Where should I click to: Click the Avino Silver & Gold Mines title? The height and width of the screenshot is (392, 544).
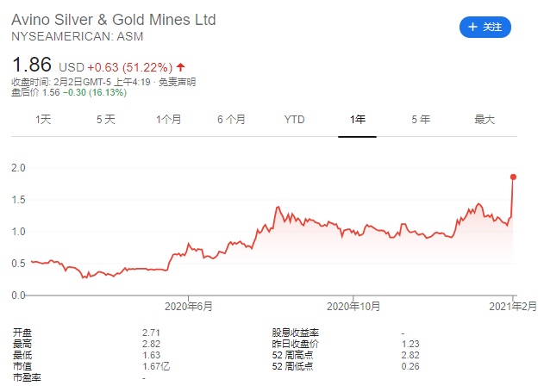click(114, 19)
